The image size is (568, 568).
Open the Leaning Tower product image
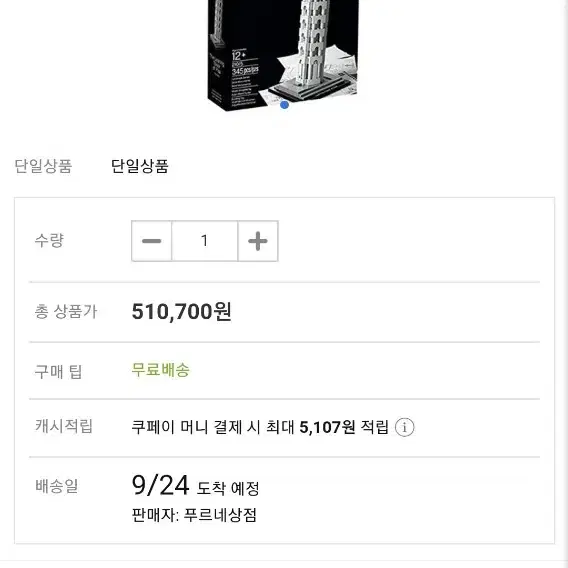pyautogui.click(x=282, y=54)
